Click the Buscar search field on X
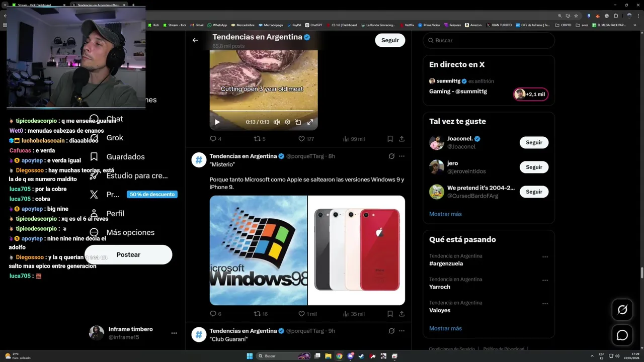 click(489, 40)
